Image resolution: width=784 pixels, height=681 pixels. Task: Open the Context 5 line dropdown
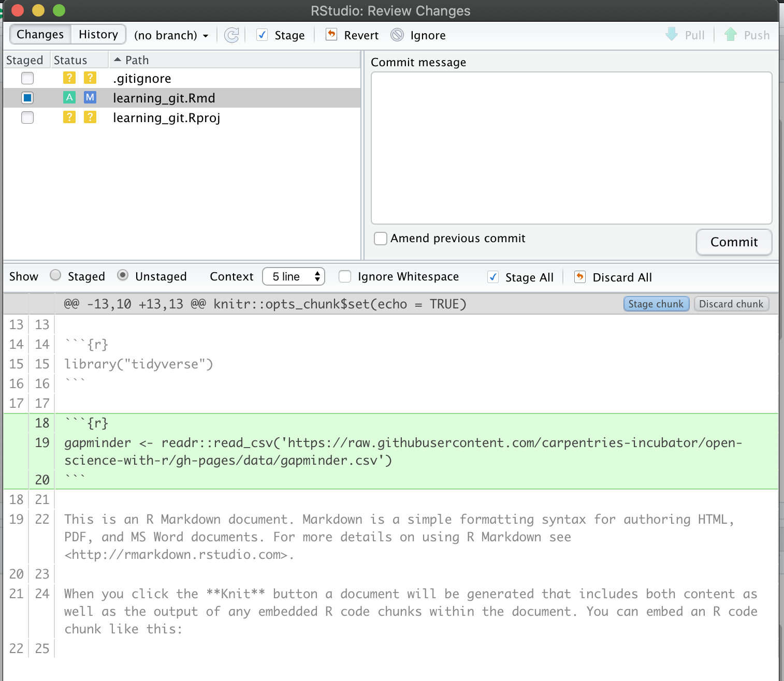pyautogui.click(x=294, y=276)
